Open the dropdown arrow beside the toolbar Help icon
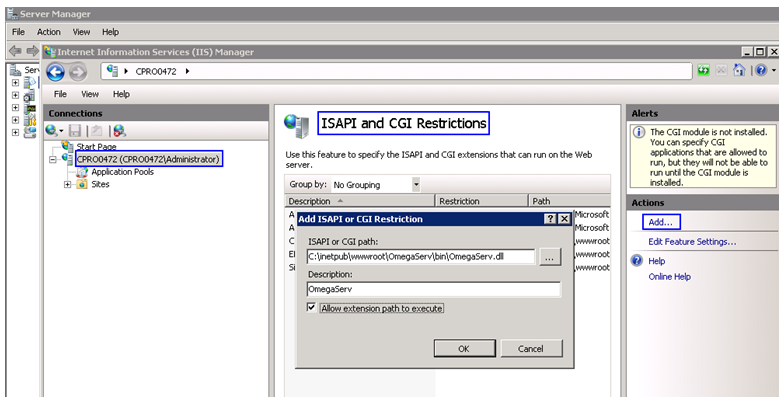 tap(774, 71)
